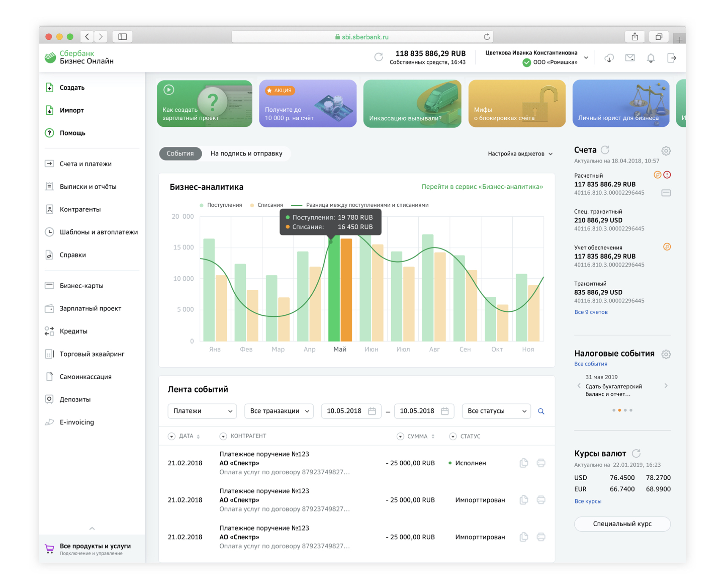Open the Все курсы link
This screenshot has height=588, width=725.
coord(588,502)
